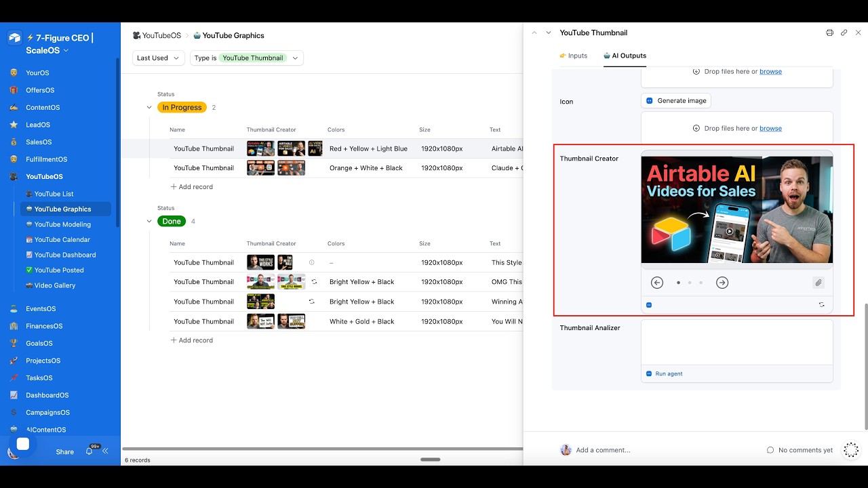Open FinancesOS in the sidebar
868x488 pixels.
click(44, 326)
